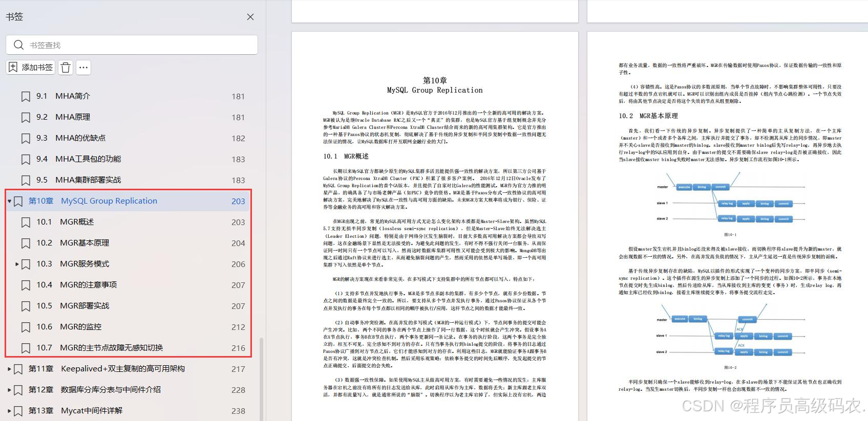Open bookmark 10.3 MGR服务模式

pyautogui.click(x=73, y=264)
